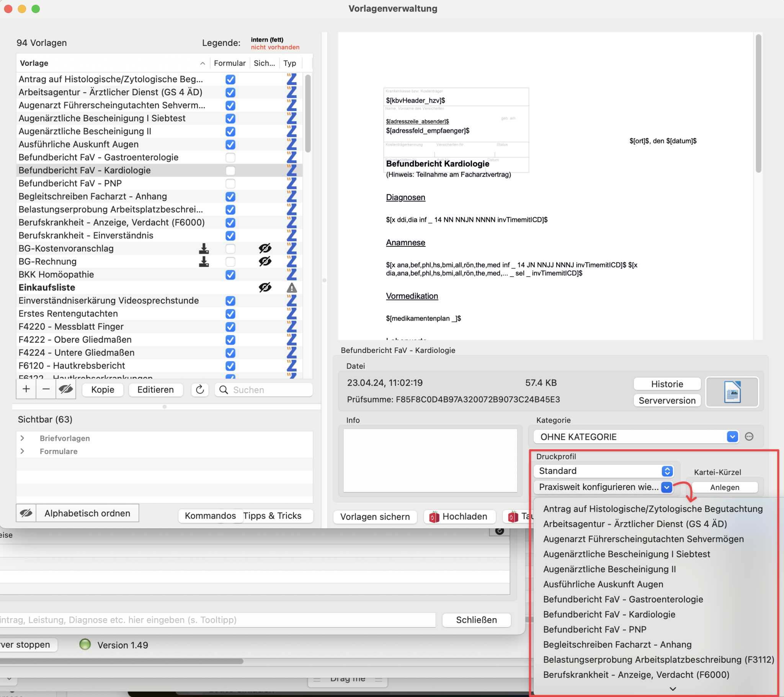Uncheck Formular for Arbeitsagentur - Ärztlicher Dienst

[230, 93]
